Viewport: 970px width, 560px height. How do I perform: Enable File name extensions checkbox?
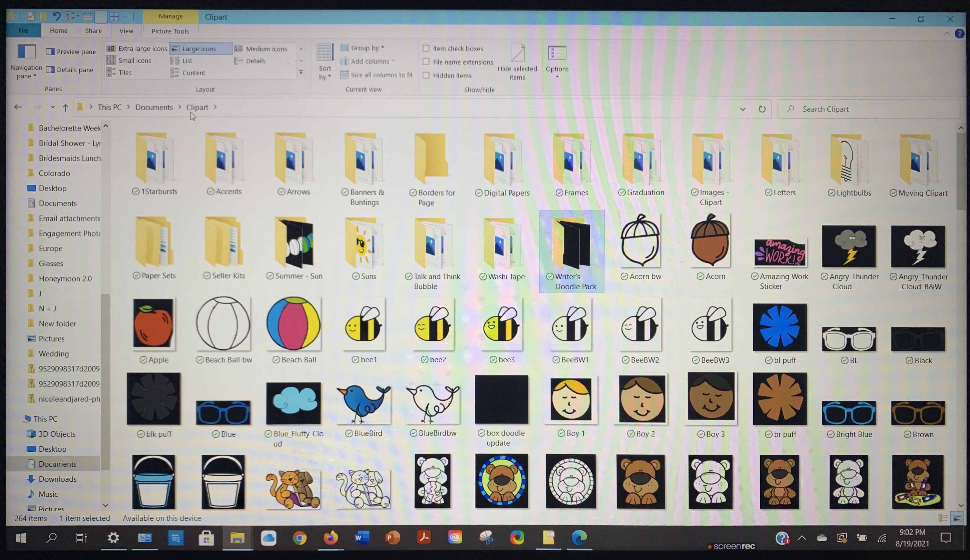click(426, 62)
